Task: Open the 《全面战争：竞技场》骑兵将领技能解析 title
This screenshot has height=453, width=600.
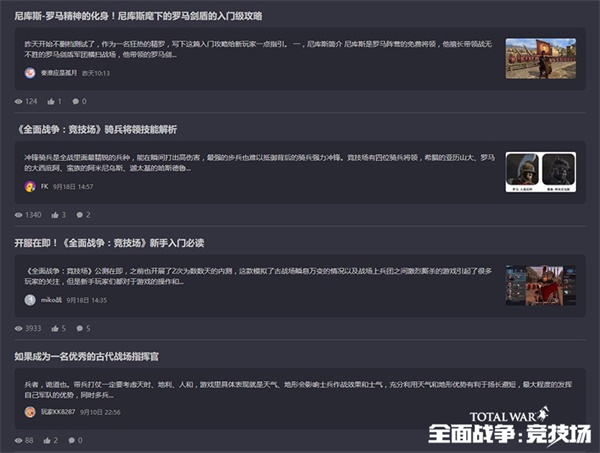Action: click(95, 130)
